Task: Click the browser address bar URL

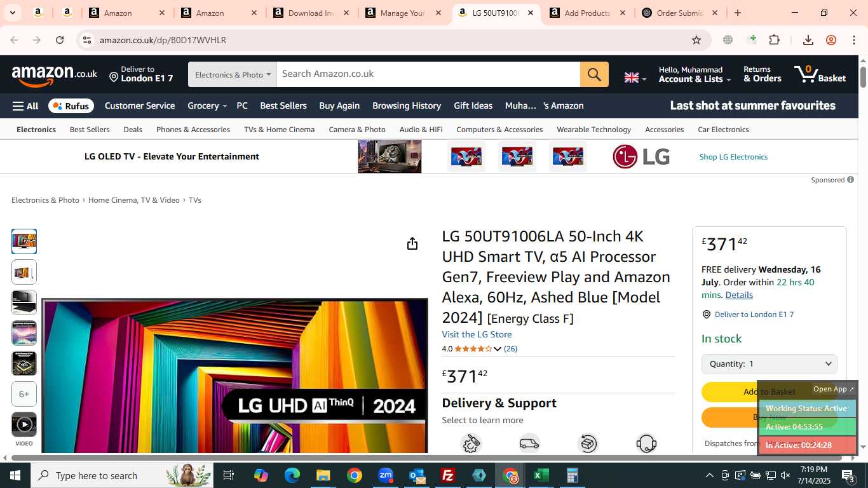Action: pyautogui.click(x=163, y=40)
